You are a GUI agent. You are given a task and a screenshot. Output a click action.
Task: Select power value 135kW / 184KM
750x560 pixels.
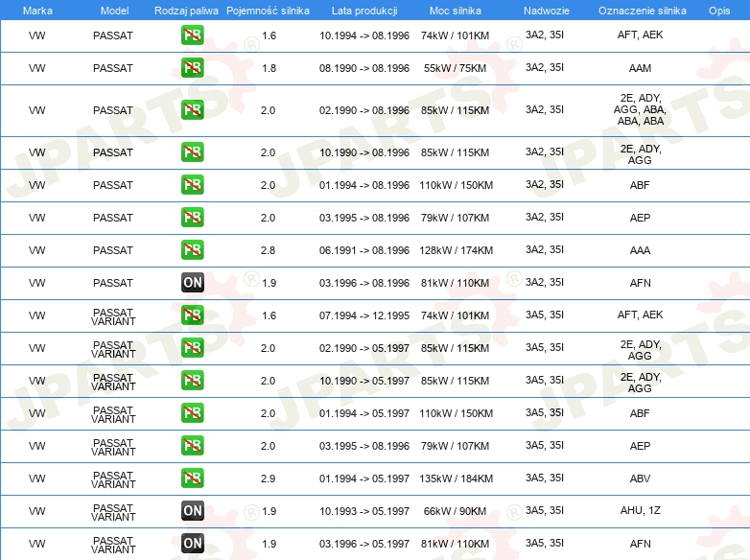click(456, 478)
